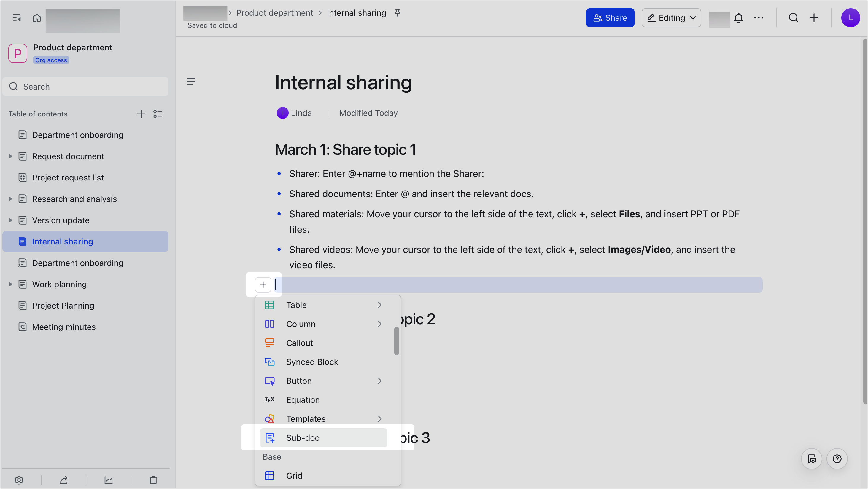Open the help question mark button
Image resolution: width=868 pixels, height=489 pixels.
(837, 459)
